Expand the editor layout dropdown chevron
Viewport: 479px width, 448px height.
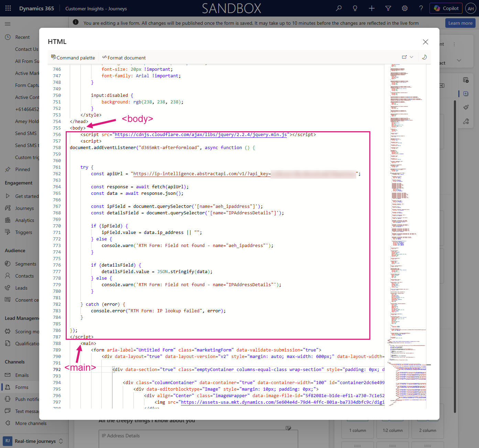[411, 57]
